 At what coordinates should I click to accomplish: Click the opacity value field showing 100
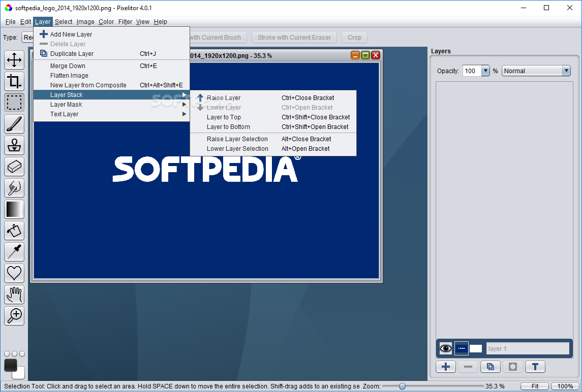[x=472, y=71]
